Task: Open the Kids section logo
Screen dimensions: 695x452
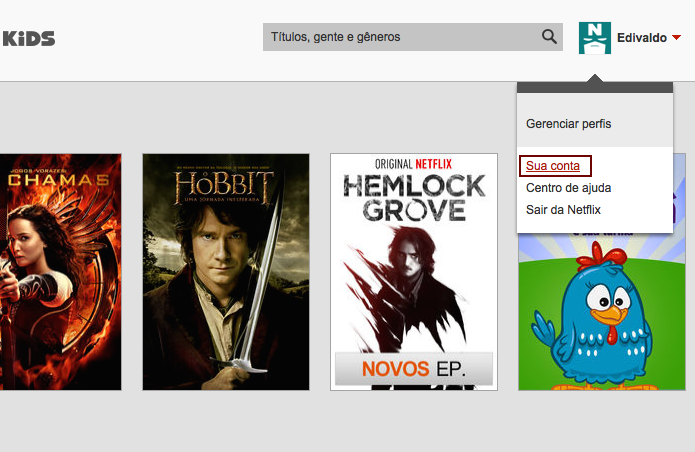Action: (x=29, y=39)
